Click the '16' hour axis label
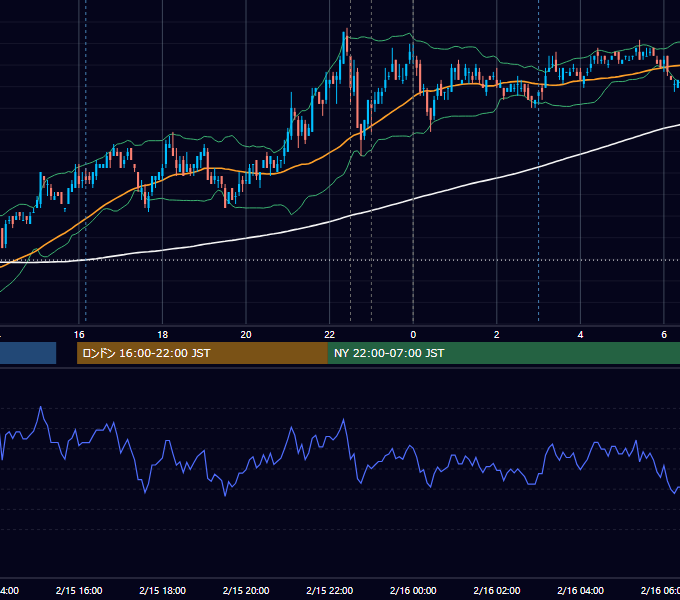This screenshot has width=680, height=600. pyautogui.click(x=79, y=335)
